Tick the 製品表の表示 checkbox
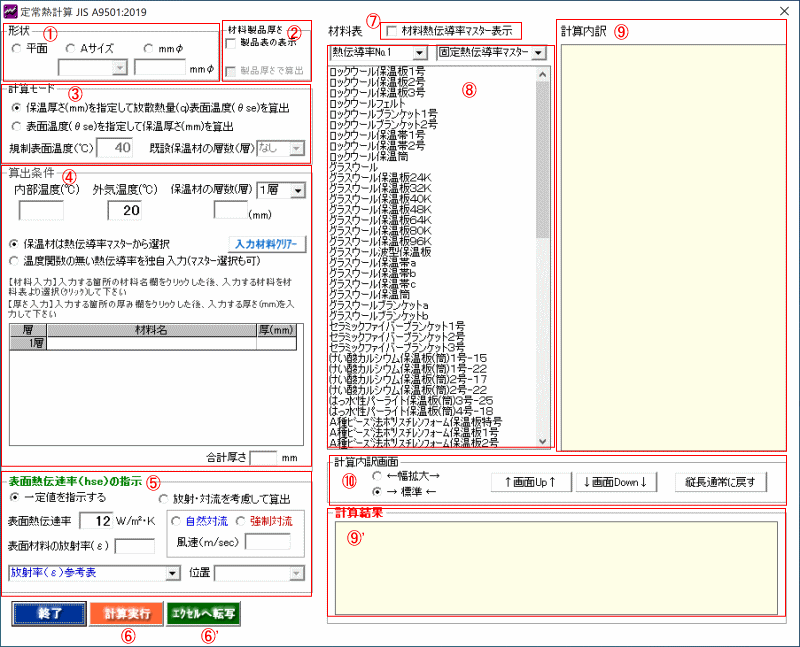 232,42
